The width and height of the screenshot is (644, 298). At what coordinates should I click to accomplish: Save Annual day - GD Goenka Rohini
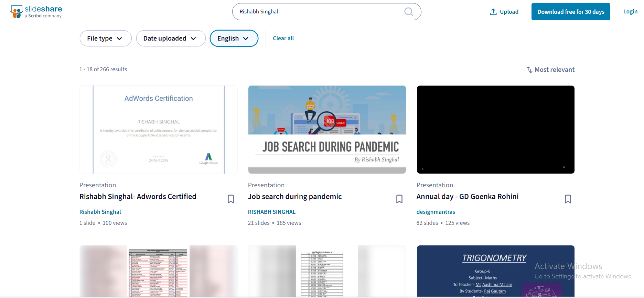pyautogui.click(x=568, y=199)
